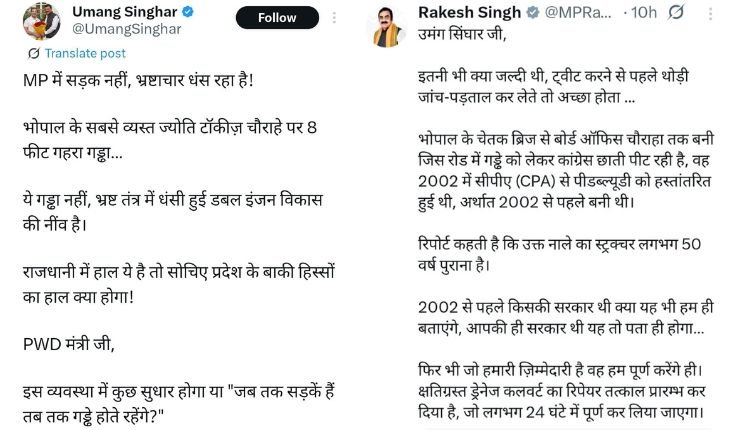Click the Rakesh Singh display name
This screenshot has height=430, width=750.
[469, 12]
